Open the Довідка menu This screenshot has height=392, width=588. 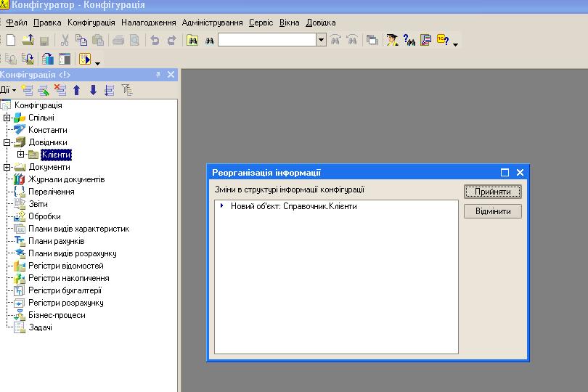click(321, 23)
